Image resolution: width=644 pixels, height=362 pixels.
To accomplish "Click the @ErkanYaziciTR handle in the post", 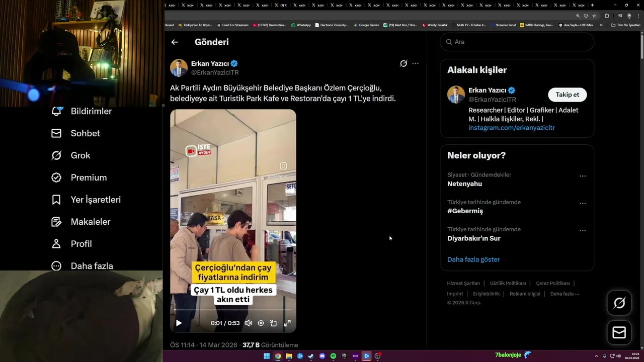I will coord(215,72).
